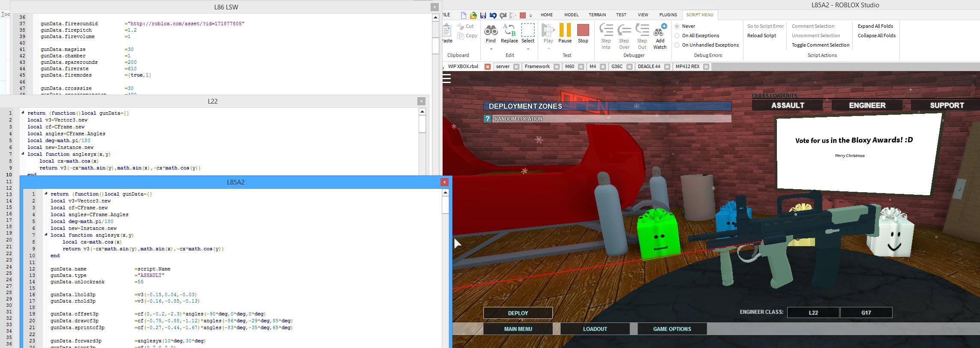980x348 pixels.
Task: Open the Select dropdown arrow
Action: [527, 49]
